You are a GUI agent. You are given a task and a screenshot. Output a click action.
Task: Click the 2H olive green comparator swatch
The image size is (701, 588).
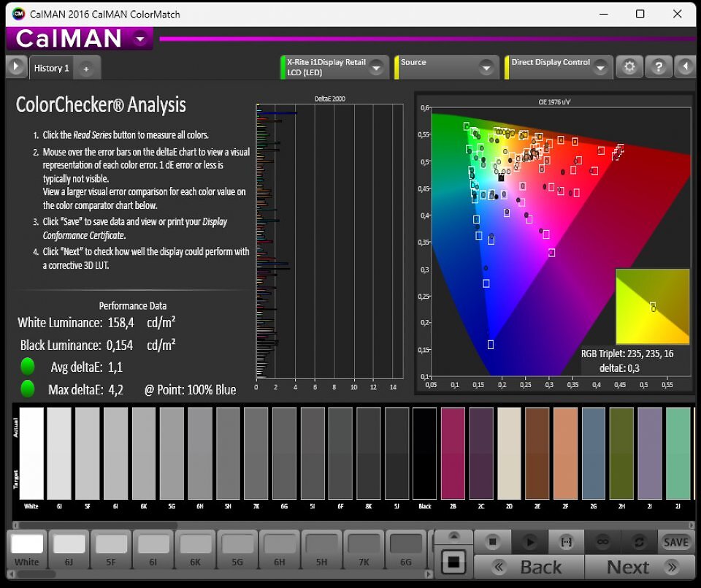pyautogui.click(x=622, y=453)
